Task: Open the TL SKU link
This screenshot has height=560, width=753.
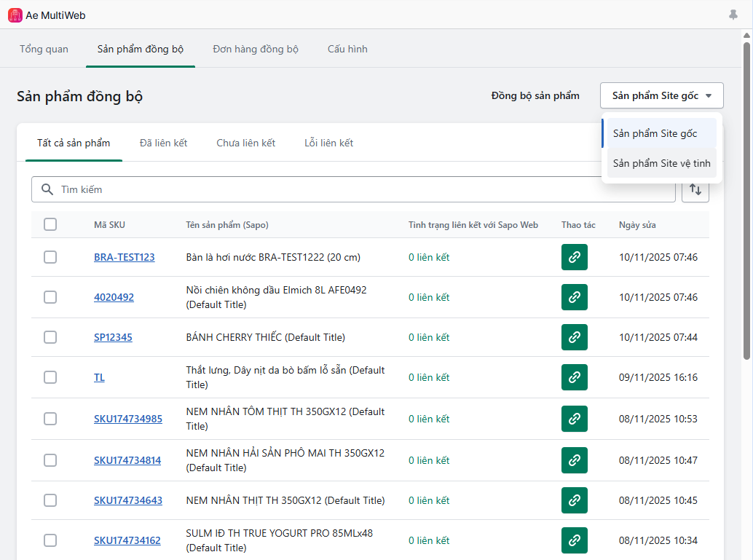Action: [99, 377]
